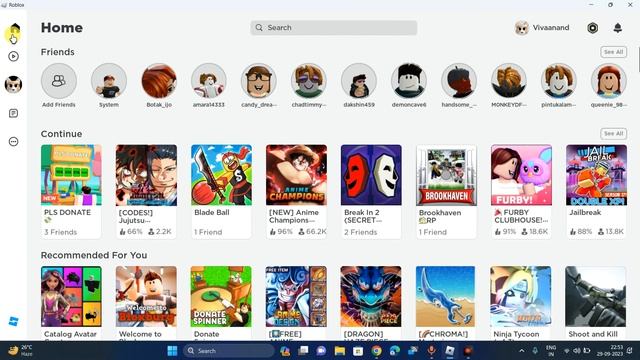The height and width of the screenshot is (360, 640).
Task: Open the [FREE] Anime Design thumbnail
Action: tap(296, 296)
